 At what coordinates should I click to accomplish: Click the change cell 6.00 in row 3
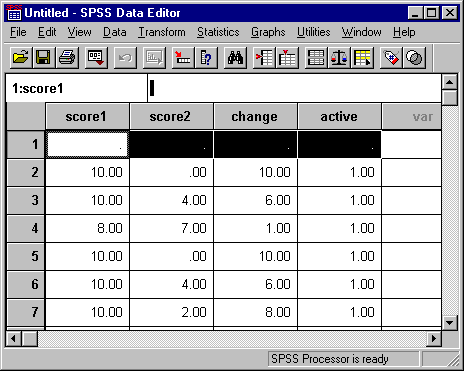click(255, 200)
